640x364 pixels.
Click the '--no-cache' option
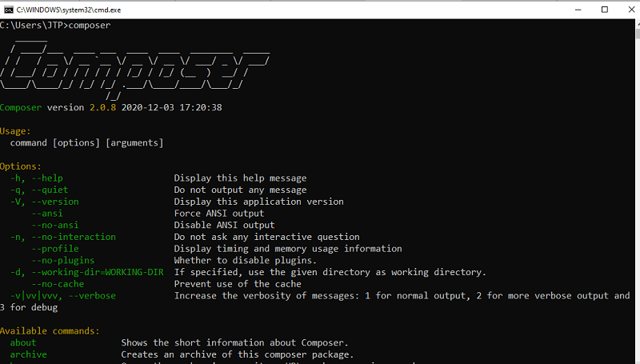[58, 284]
